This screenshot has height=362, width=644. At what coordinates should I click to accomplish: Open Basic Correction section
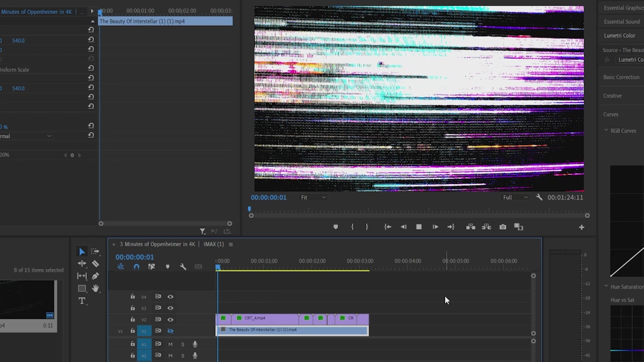621,77
